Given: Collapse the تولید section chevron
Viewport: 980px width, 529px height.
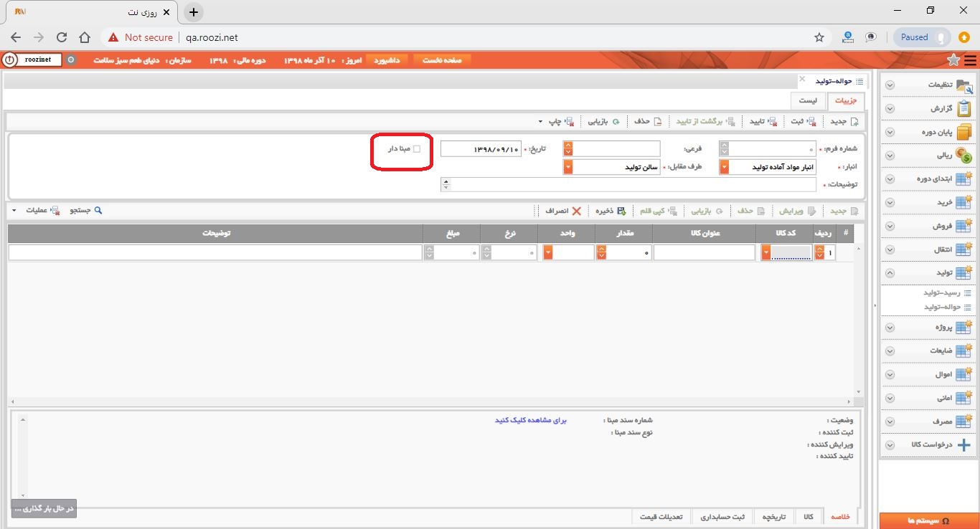Looking at the screenshot, I should click(x=890, y=273).
